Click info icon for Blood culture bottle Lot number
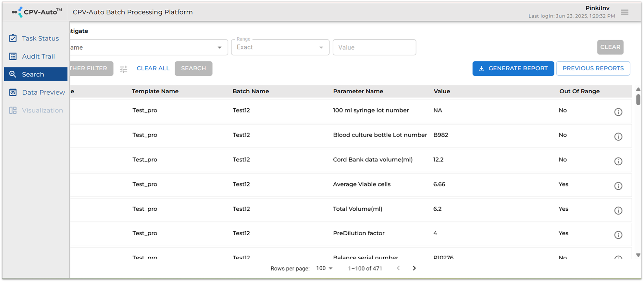 click(x=618, y=136)
